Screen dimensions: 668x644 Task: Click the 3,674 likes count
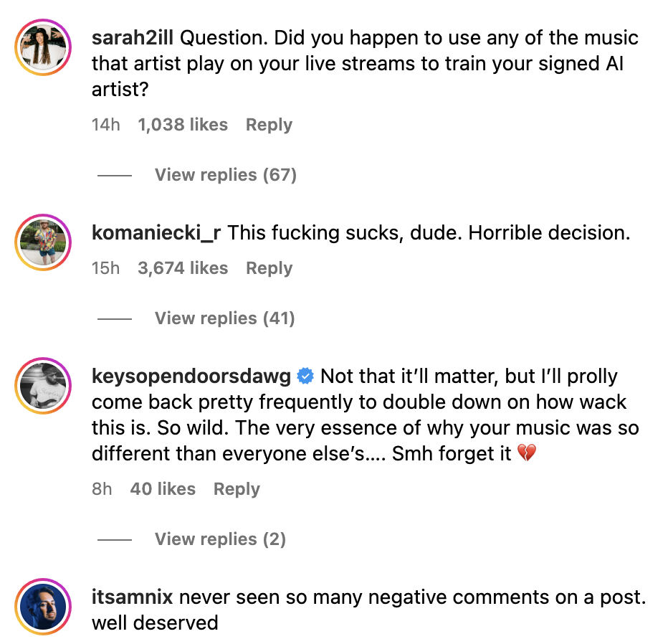[183, 267]
